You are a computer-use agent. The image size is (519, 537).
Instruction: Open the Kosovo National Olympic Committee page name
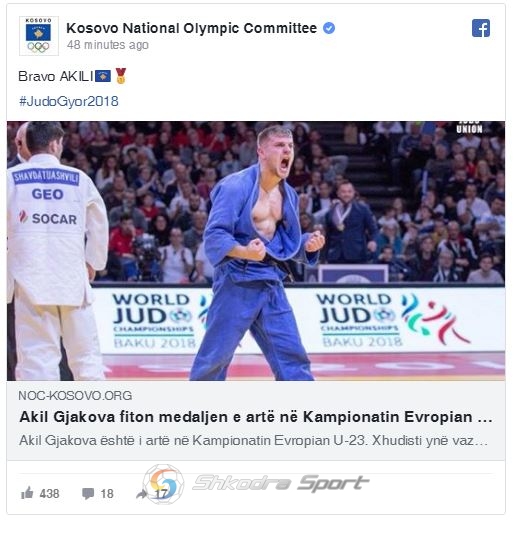191,28
